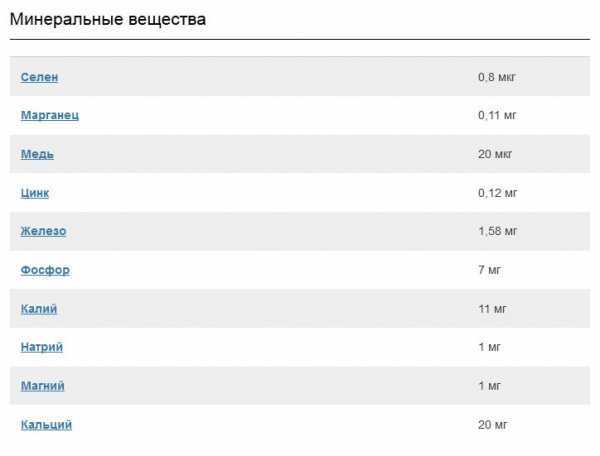Open the Калий link
This screenshot has width=600, height=456.
39,309
